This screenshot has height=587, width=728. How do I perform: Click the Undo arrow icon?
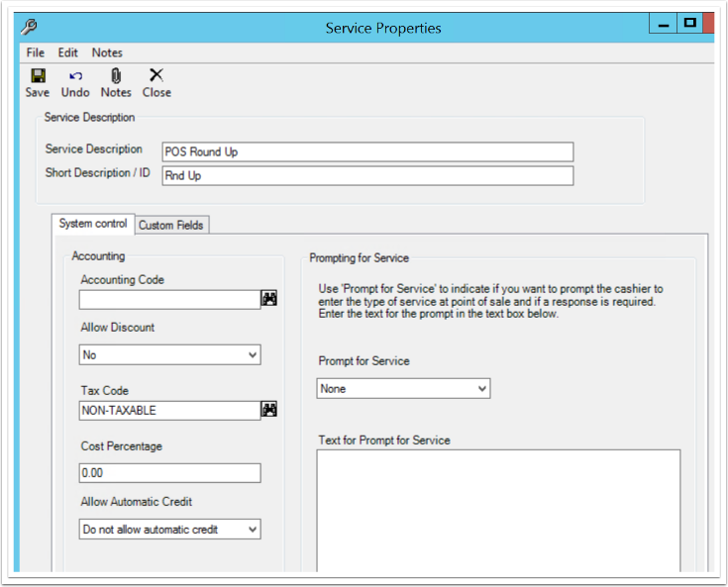(75, 75)
